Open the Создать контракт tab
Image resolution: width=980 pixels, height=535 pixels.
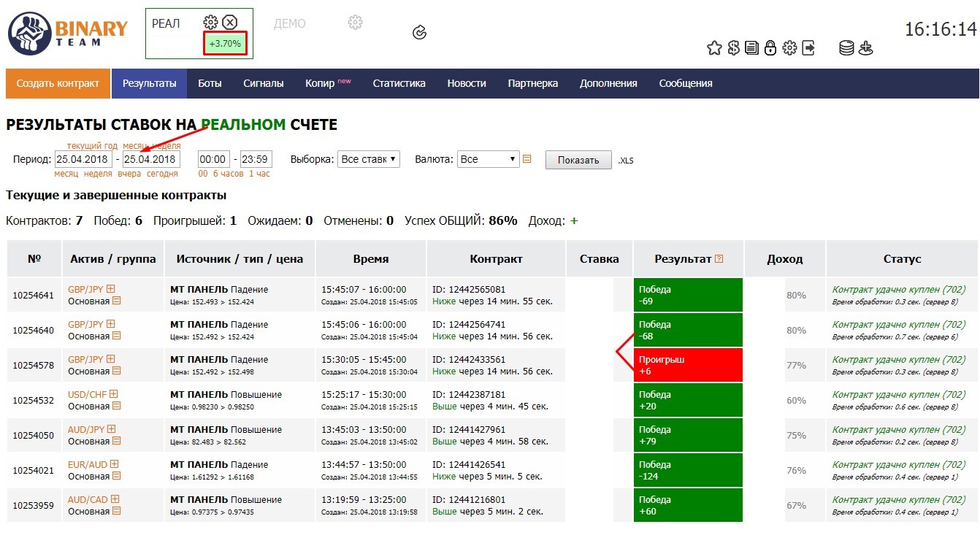[58, 83]
